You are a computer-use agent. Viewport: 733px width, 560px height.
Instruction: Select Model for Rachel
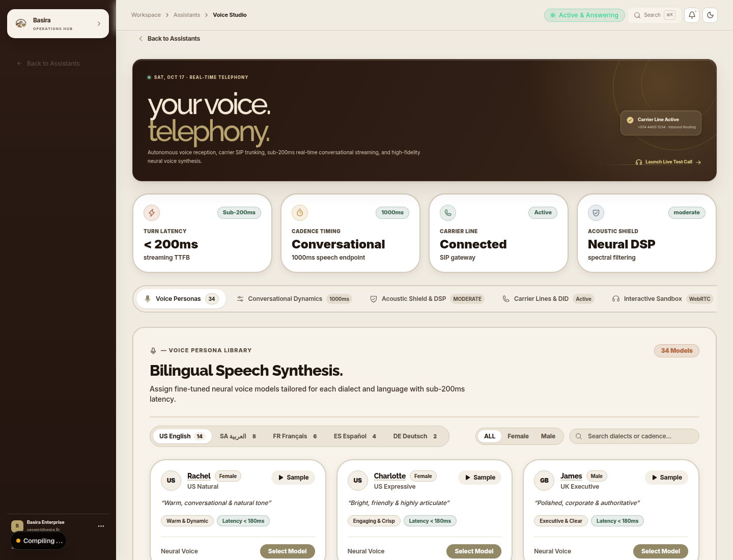click(288, 551)
